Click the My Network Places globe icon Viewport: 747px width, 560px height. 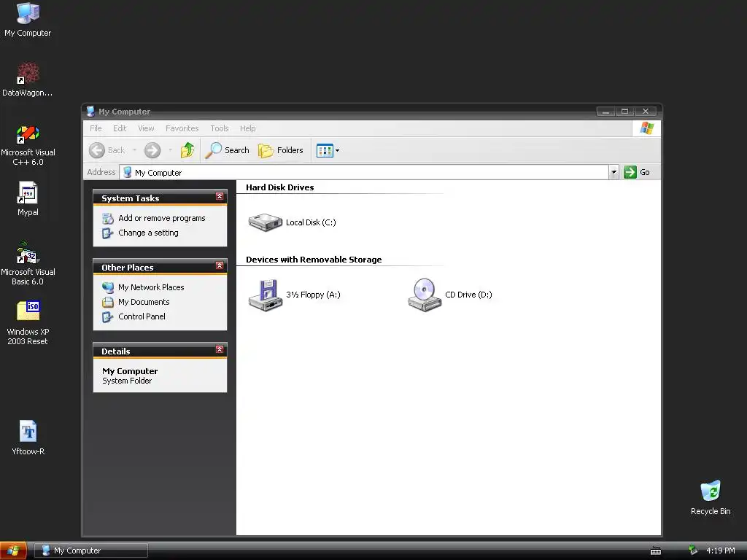tap(108, 287)
